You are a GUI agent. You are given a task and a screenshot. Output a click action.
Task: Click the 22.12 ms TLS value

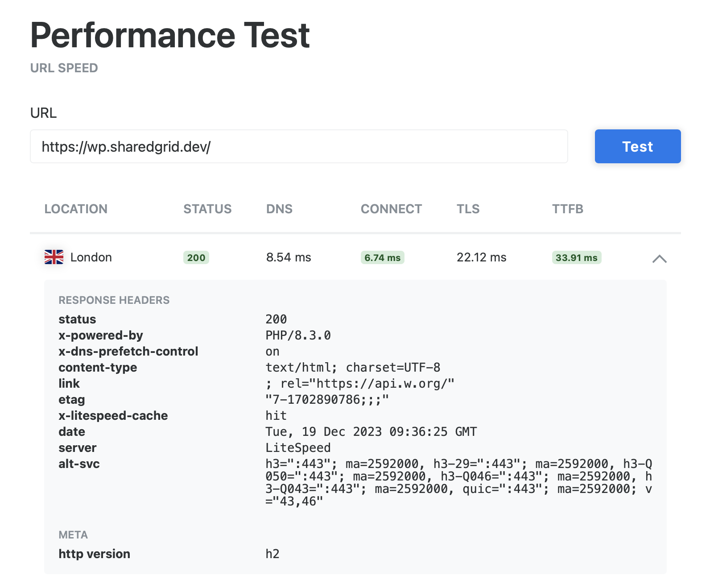(481, 257)
